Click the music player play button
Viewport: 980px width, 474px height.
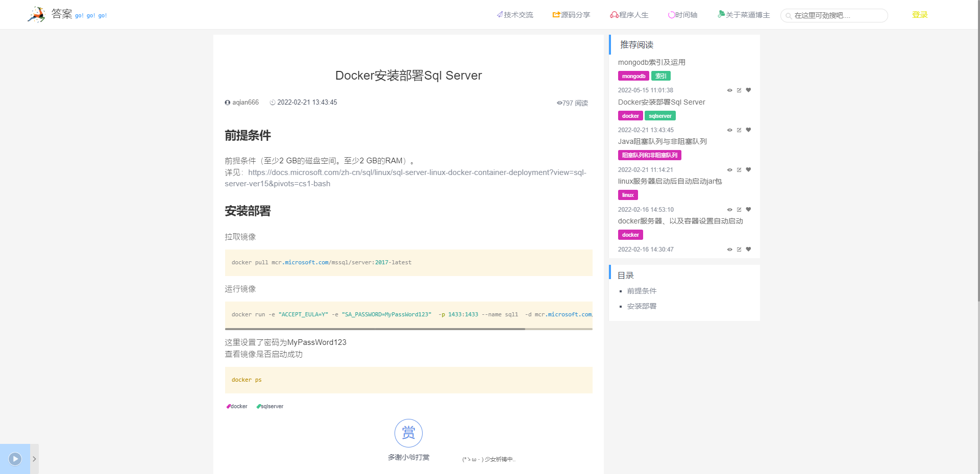click(x=15, y=459)
